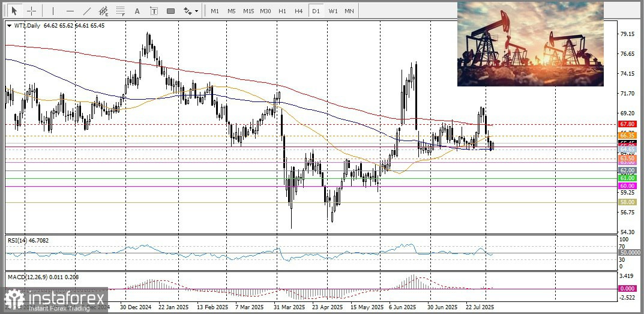Image resolution: width=644 pixels, height=314 pixels.
Task: Click the MACD 0.000 level tag
Action: [x=628, y=289]
